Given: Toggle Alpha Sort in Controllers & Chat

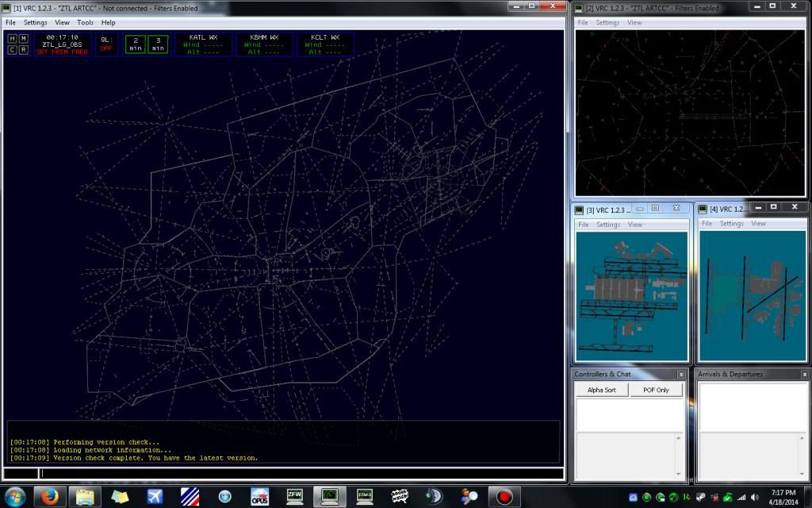Looking at the screenshot, I should pos(602,390).
